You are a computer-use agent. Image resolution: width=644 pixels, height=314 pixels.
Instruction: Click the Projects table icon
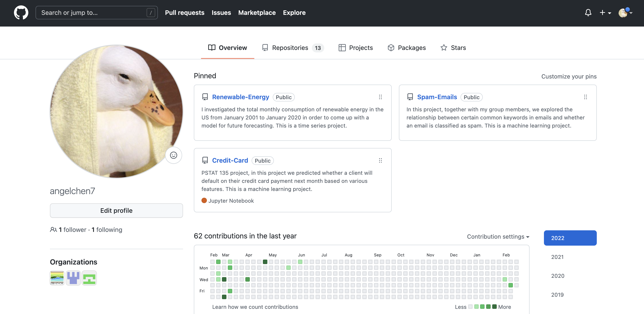point(342,47)
